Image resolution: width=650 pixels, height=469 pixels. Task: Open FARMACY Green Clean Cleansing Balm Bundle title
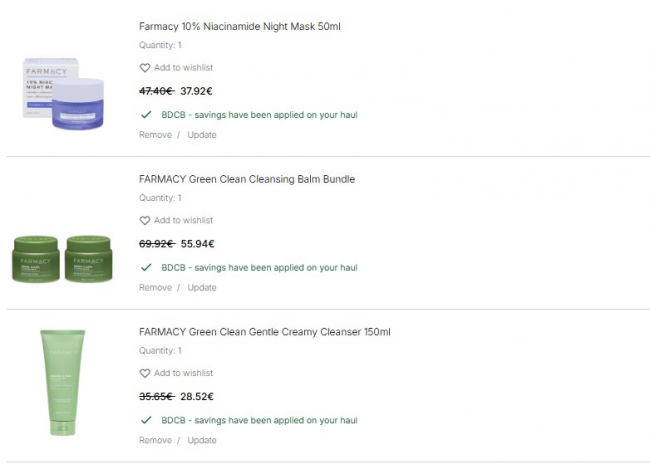point(247,180)
